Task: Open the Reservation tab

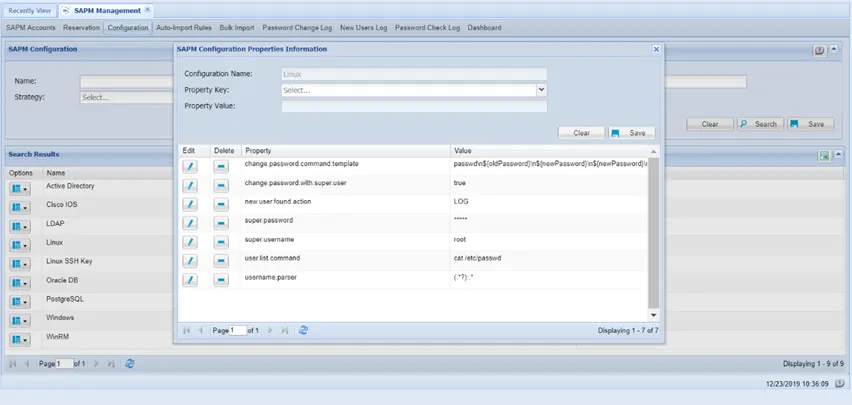Action: point(82,28)
